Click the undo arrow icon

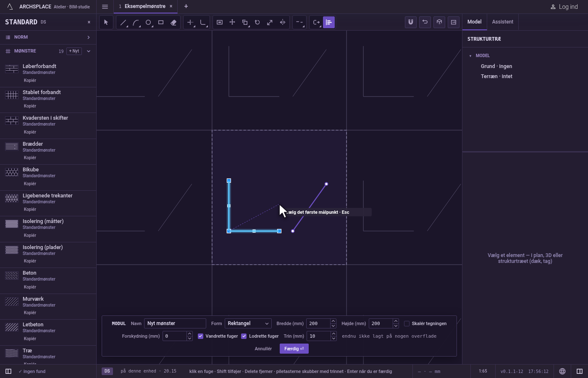pyautogui.click(x=425, y=22)
